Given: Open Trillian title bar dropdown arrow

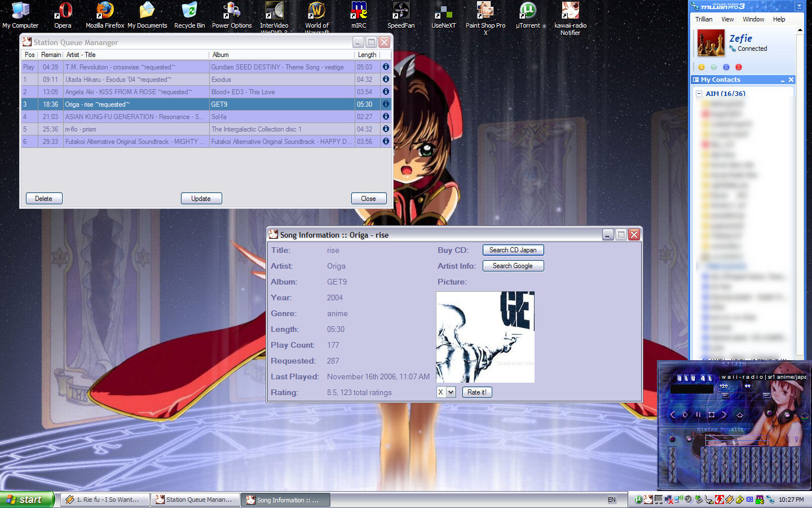Looking at the screenshot, I should click(798, 6).
